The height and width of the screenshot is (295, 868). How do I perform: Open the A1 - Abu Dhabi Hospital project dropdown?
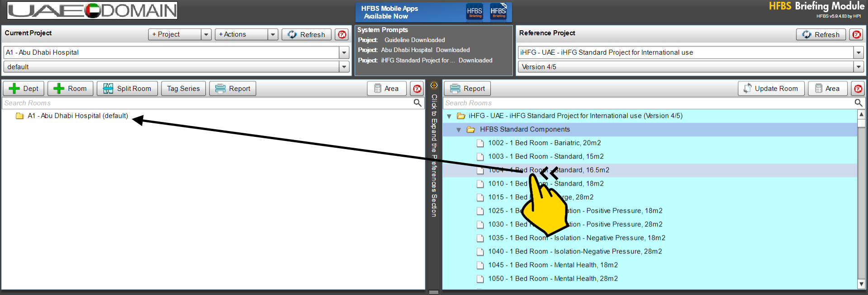pyautogui.click(x=344, y=52)
